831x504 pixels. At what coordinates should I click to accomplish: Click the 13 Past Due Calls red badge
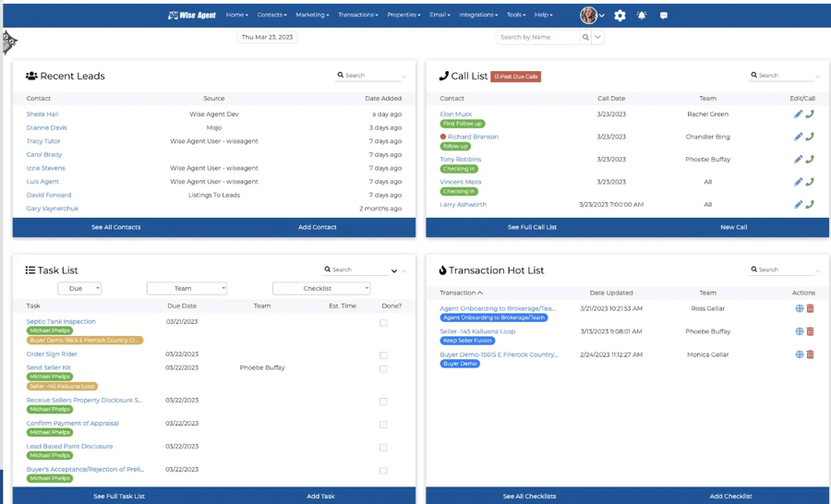[516, 77]
